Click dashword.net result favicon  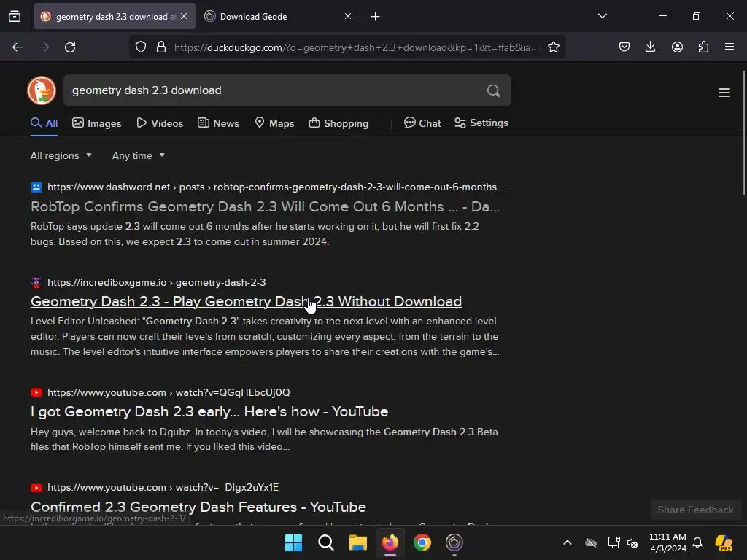[36, 187]
